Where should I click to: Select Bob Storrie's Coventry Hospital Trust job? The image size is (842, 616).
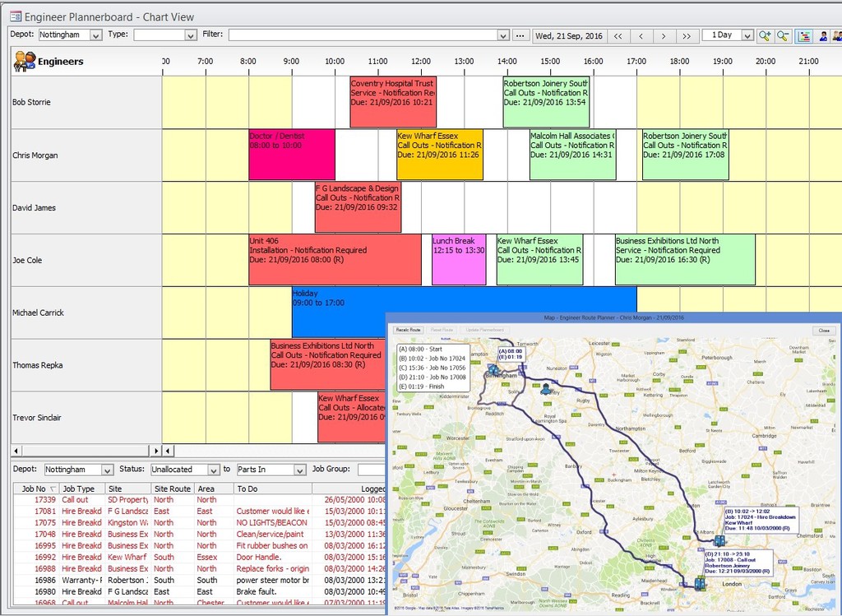coord(392,102)
